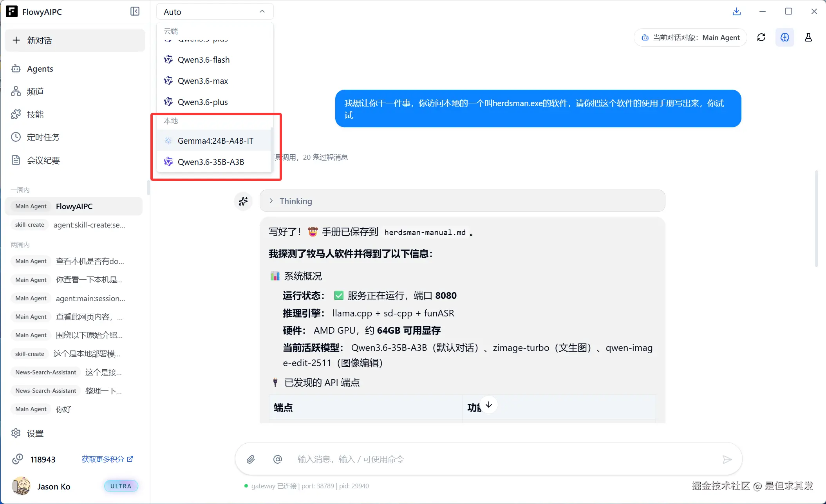This screenshot has width=826, height=504.
Task: Open the FlowyAIPC conversation
Action: tap(74, 206)
